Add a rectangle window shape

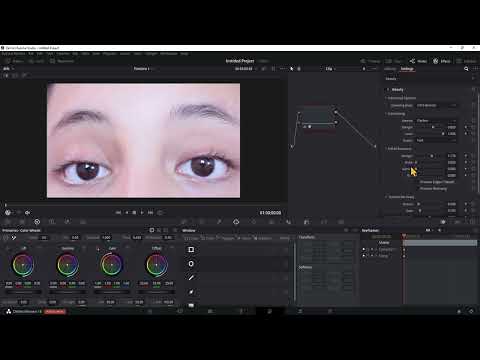click(191, 249)
